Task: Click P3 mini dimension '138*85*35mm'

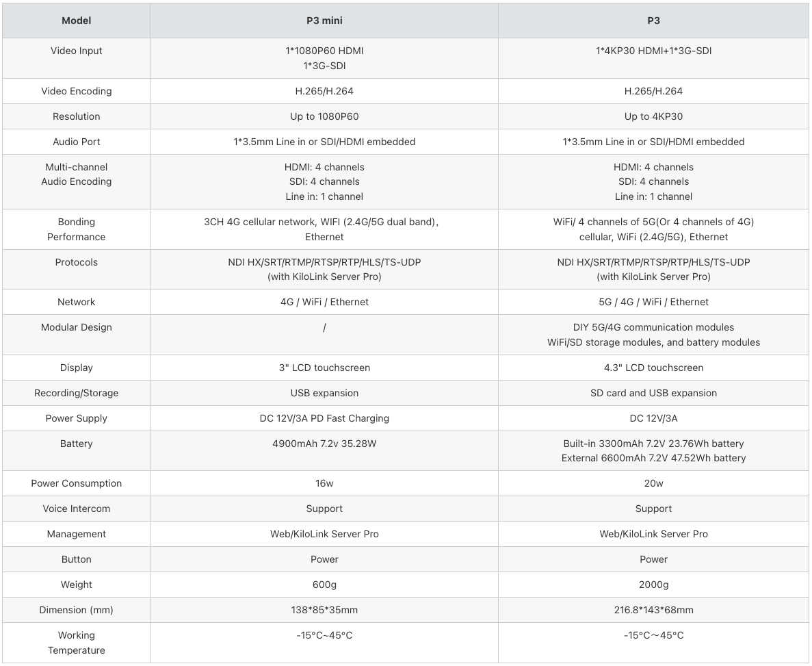Action: (x=324, y=610)
